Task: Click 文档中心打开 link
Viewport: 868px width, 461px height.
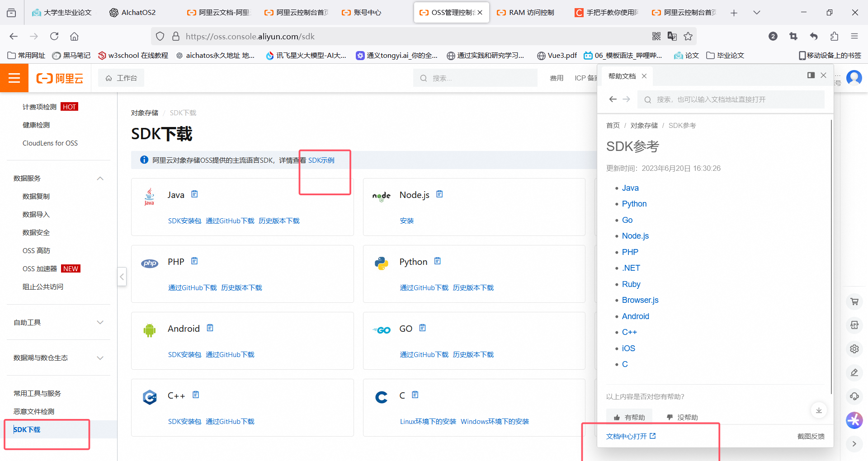Action: 631,436
